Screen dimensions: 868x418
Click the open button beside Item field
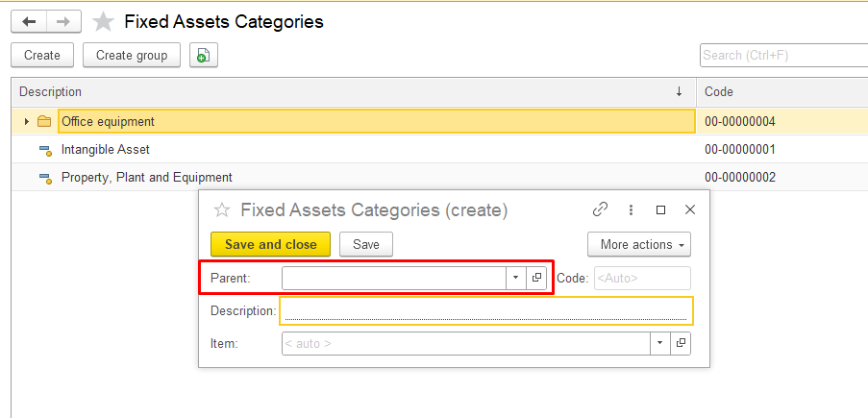tap(681, 343)
